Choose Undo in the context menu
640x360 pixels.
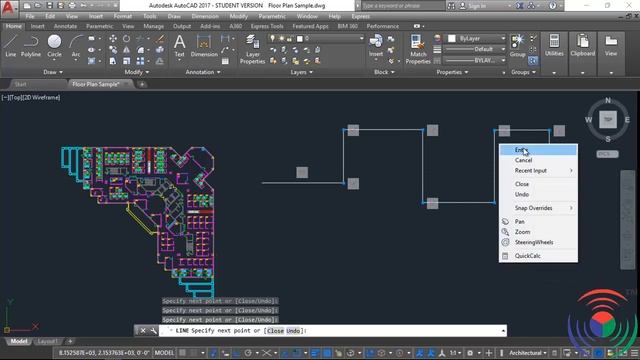[538, 194]
